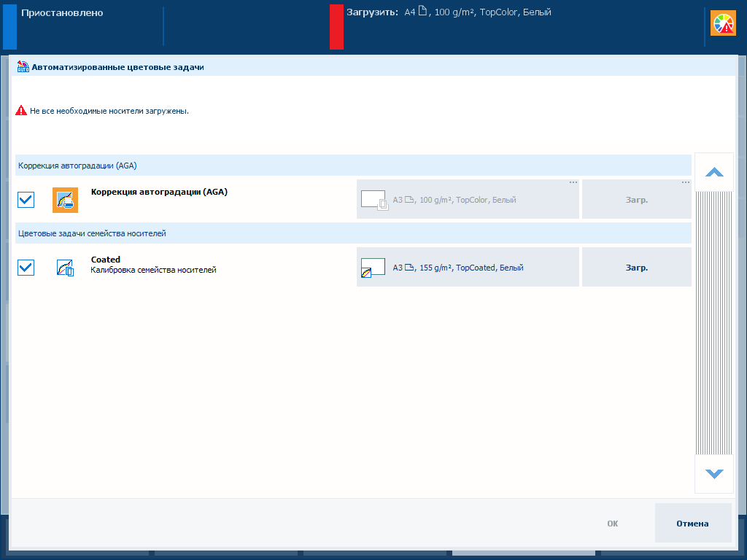Click the Coated task name
Image resolution: width=747 pixels, height=560 pixels.
pos(105,260)
